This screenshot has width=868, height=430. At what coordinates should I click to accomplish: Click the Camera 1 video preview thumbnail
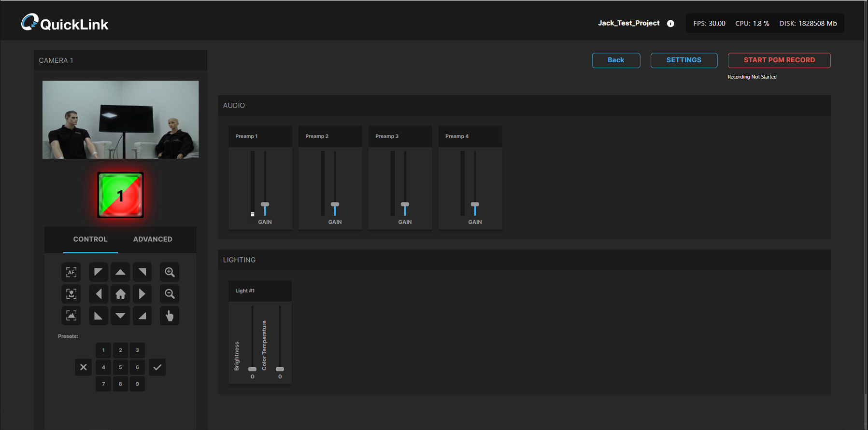coord(120,120)
